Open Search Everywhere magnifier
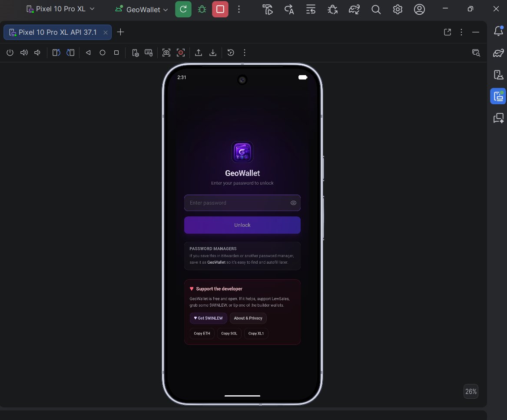 coord(376,10)
